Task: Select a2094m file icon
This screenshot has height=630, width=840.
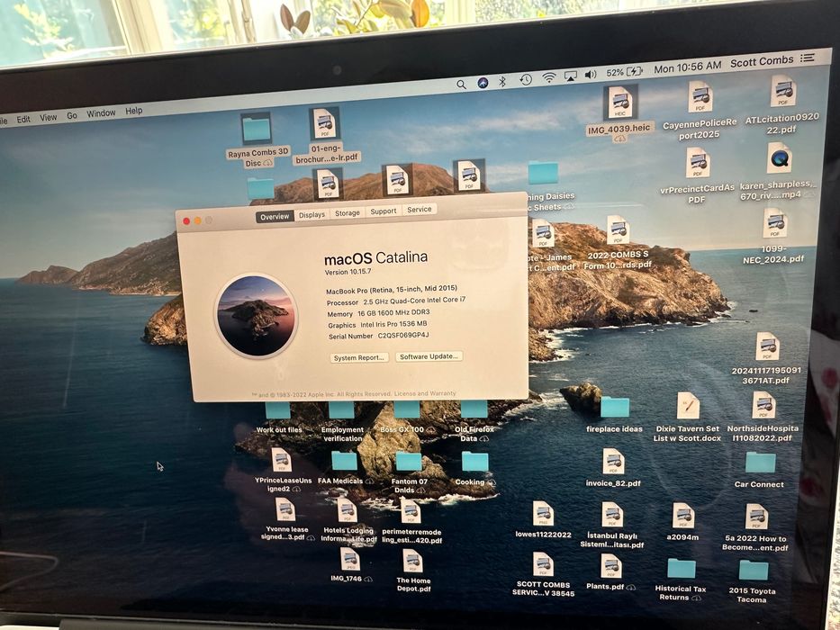Action: (683, 516)
